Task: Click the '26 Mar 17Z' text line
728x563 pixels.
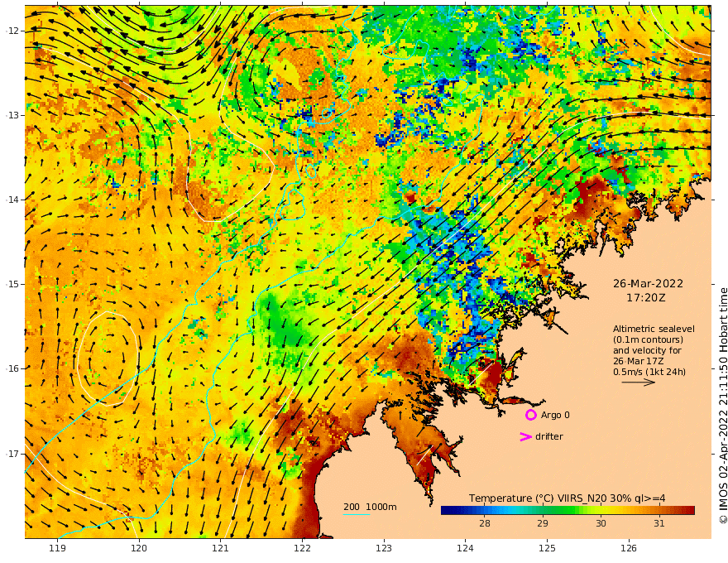Action: point(638,361)
